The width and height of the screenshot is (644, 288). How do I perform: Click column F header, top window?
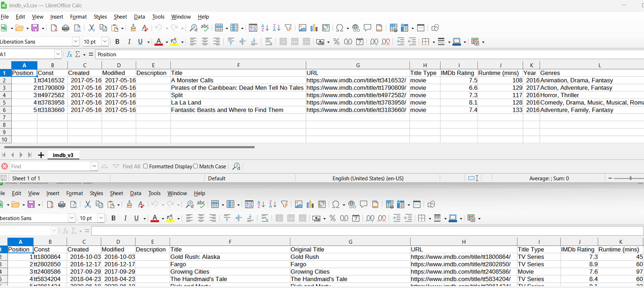[x=238, y=65]
